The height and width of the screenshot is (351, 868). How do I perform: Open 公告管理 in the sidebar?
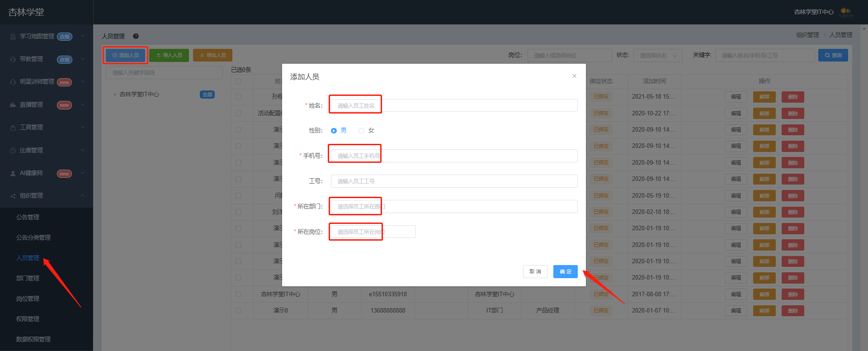(28, 217)
